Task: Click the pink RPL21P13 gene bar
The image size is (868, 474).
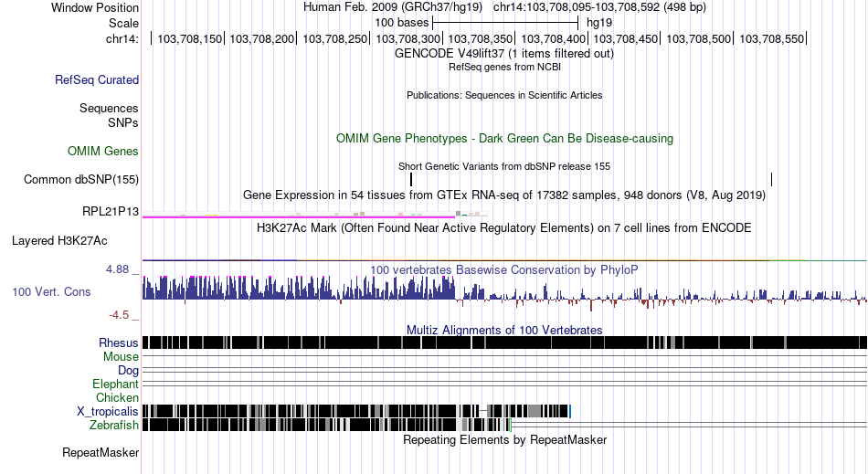Action: point(299,216)
